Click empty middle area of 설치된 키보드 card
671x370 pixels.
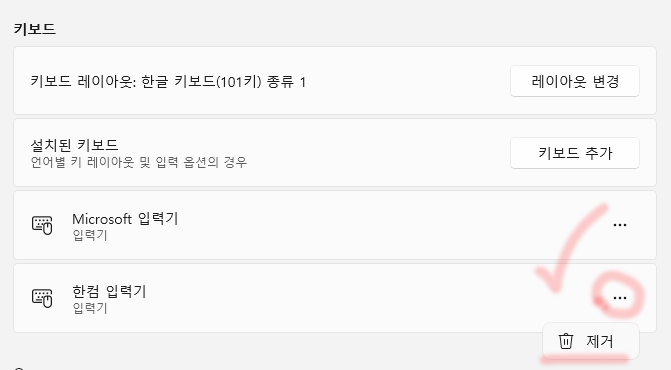[x=377, y=153]
